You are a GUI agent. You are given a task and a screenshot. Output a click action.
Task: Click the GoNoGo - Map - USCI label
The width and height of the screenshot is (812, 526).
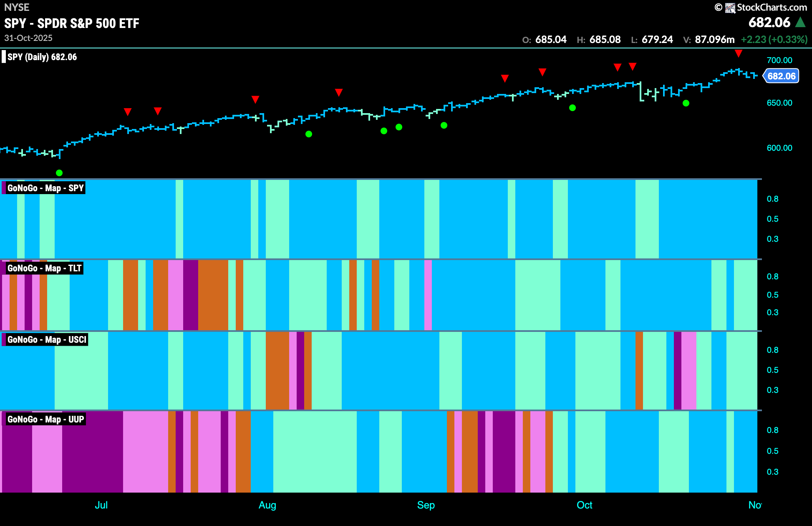(47, 339)
